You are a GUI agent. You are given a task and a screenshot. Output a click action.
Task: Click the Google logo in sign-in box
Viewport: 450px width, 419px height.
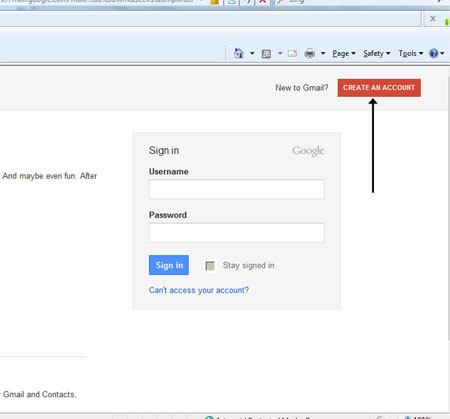(308, 151)
